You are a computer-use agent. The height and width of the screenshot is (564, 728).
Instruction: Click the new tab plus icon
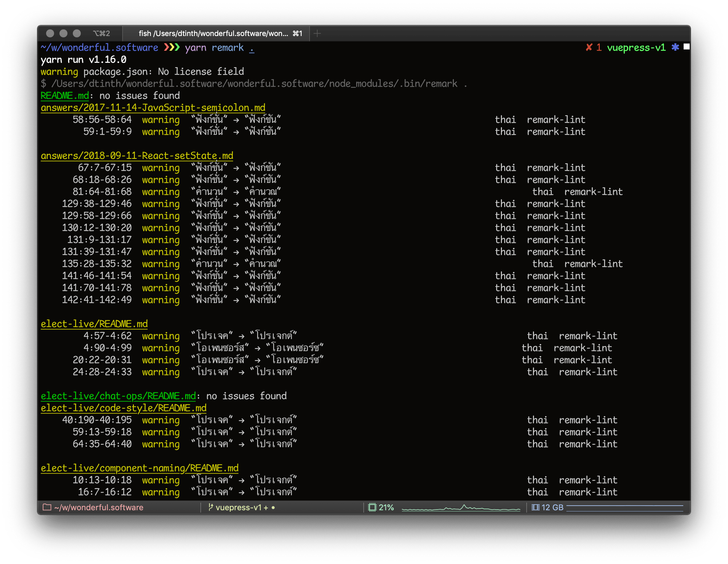[317, 33]
